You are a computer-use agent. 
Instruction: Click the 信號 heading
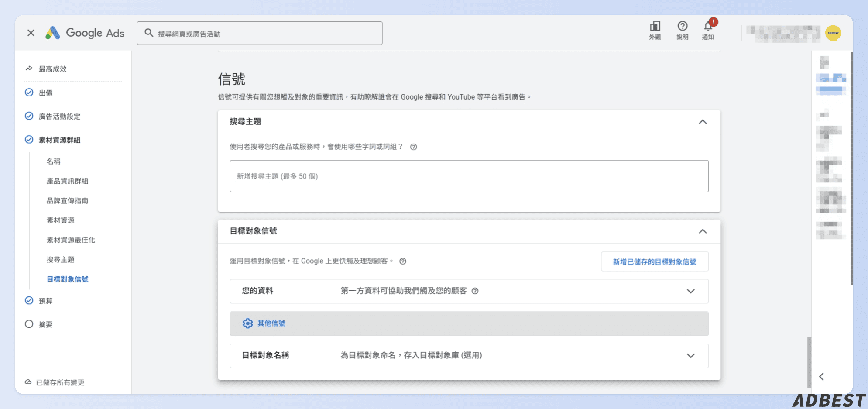click(x=232, y=79)
